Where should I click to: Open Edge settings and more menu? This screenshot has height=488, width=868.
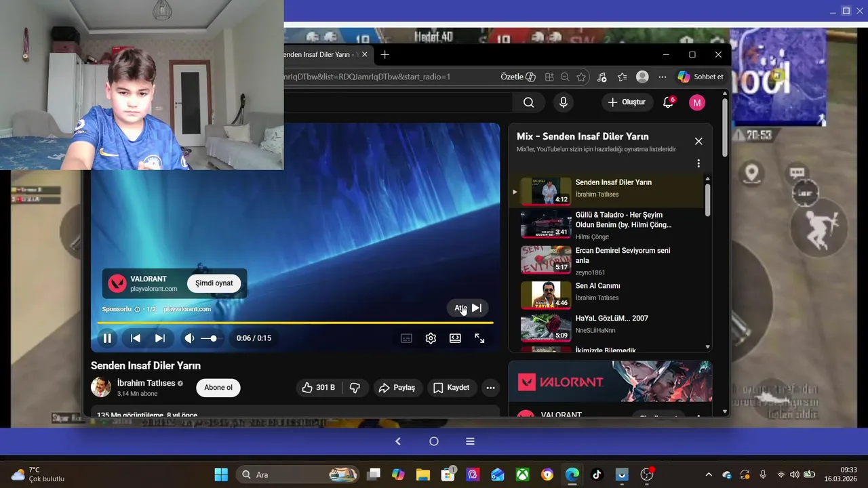663,77
